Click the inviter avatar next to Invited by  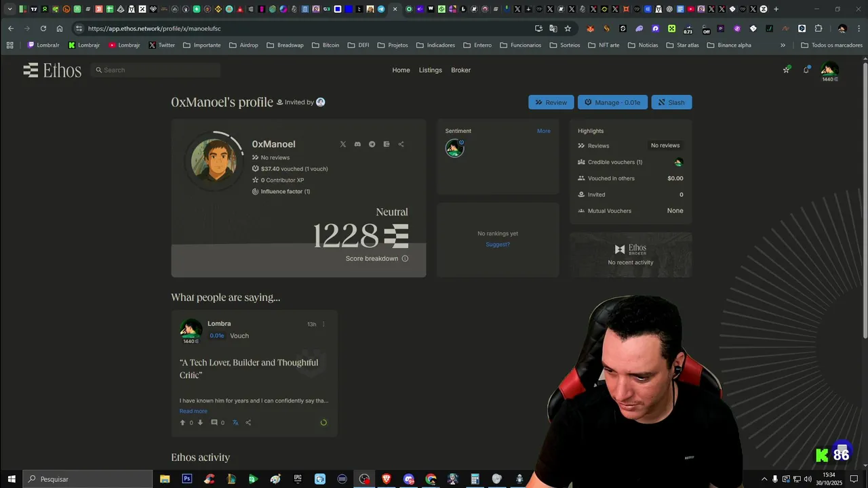pyautogui.click(x=321, y=102)
